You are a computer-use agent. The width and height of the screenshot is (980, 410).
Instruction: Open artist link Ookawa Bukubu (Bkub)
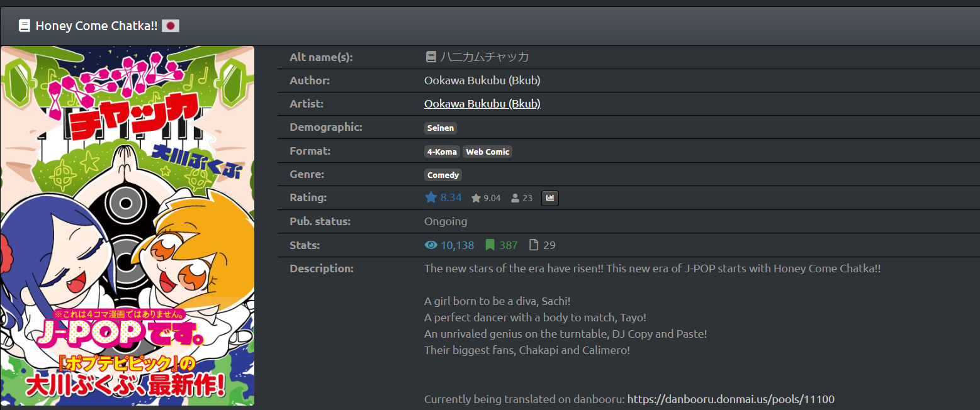tap(482, 104)
